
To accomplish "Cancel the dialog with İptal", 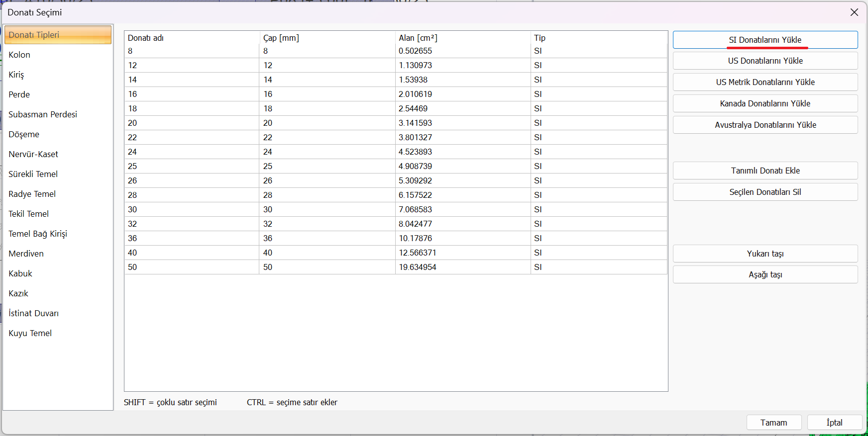I will tap(834, 423).
